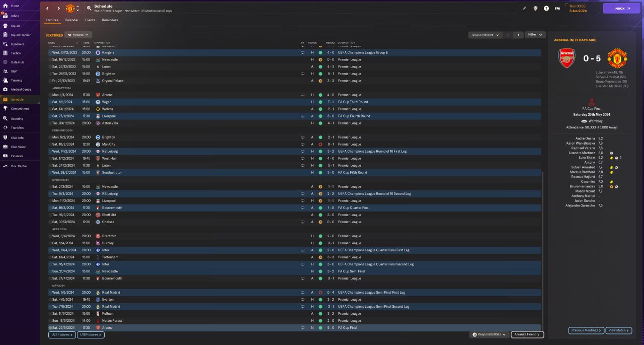Go to the Squad screen
This screenshot has height=345, width=644.
[x=19, y=26]
